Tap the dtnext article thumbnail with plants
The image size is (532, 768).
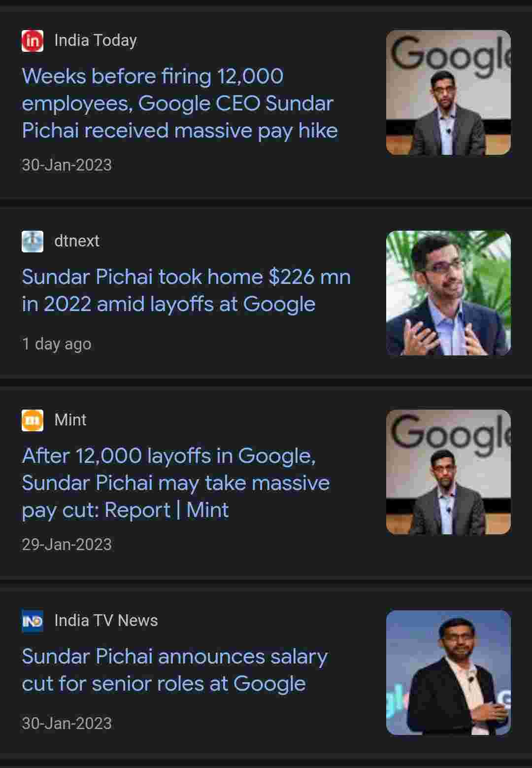coord(448,293)
